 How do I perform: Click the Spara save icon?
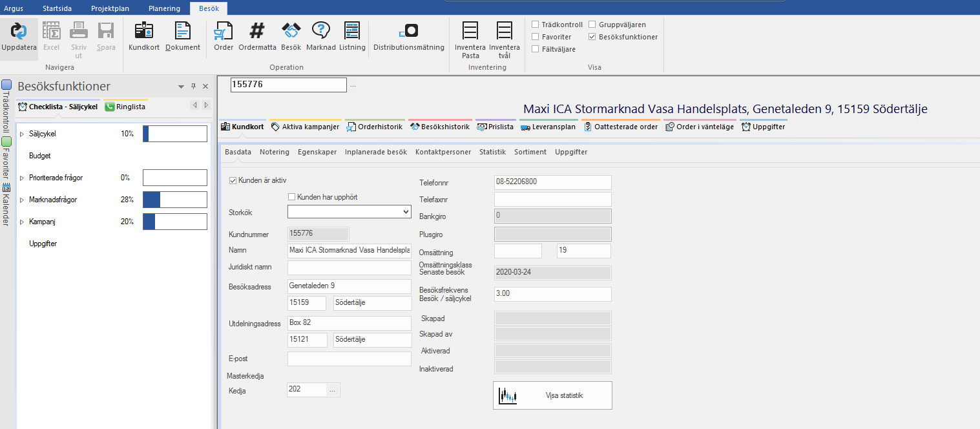(x=106, y=30)
